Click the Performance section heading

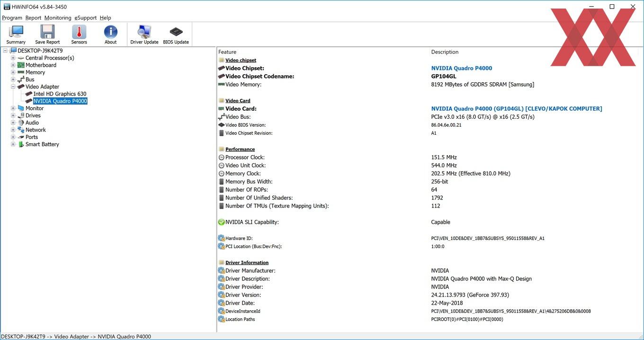pos(240,149)
